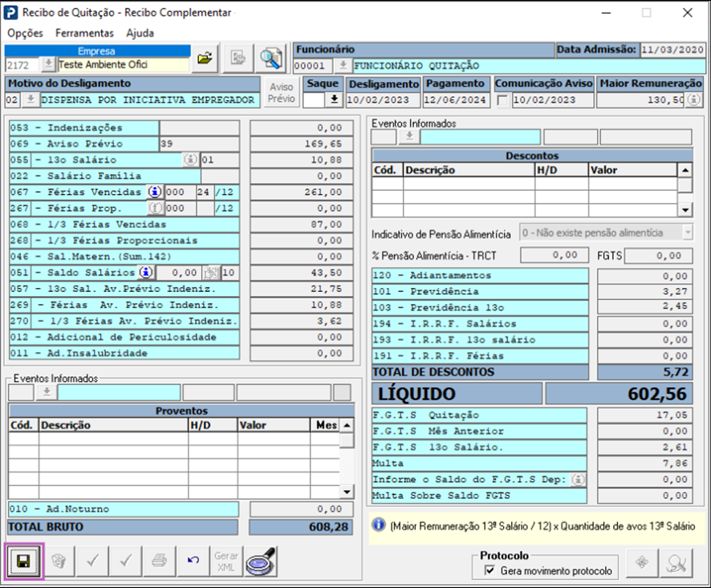Click the undo arrow icon
Screen dimensions: 711x588
click(x=193, y=561)
